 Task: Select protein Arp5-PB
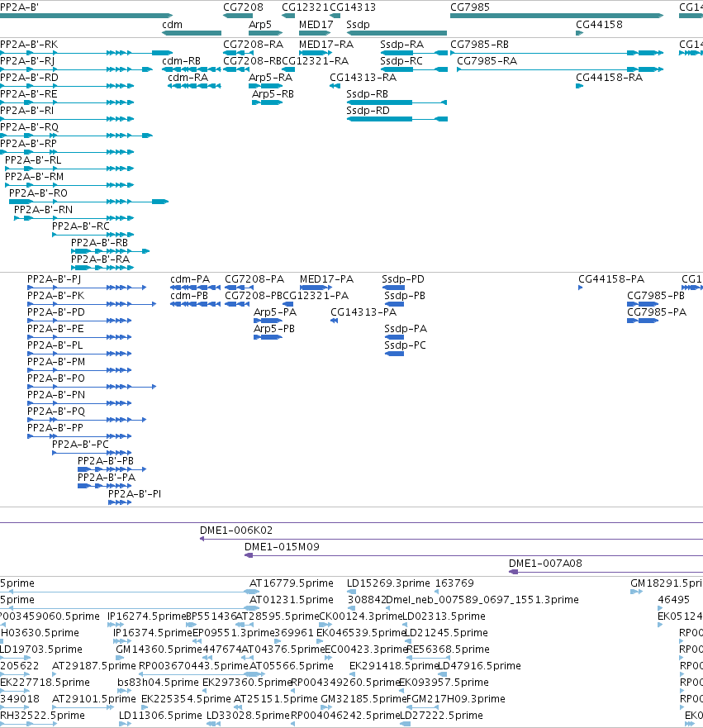coord(268,337)
